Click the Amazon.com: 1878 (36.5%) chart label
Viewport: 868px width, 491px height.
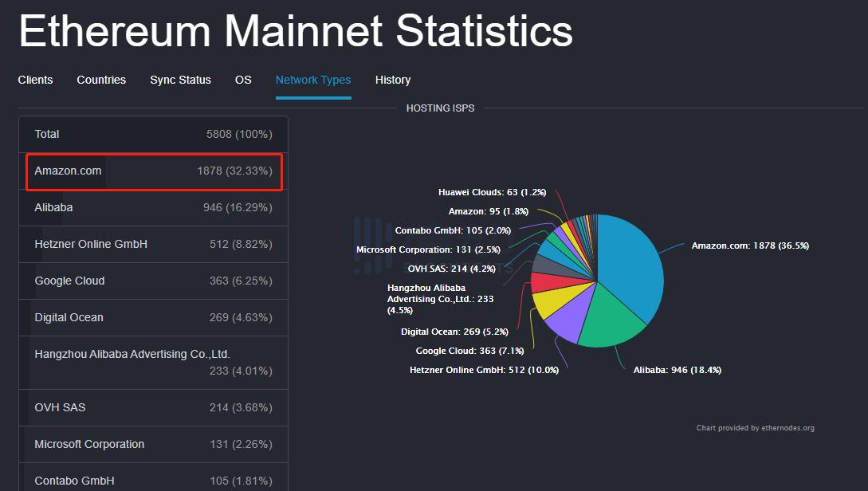pos(750,245)
